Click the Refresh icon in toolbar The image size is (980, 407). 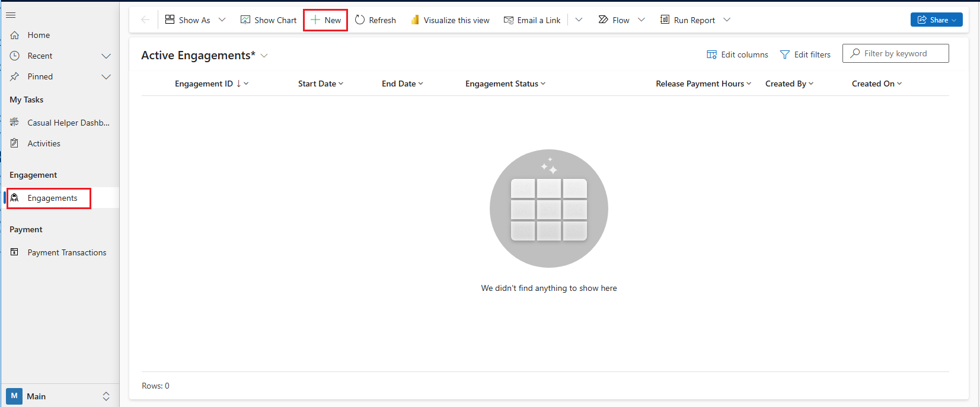[x=360, y=20]
